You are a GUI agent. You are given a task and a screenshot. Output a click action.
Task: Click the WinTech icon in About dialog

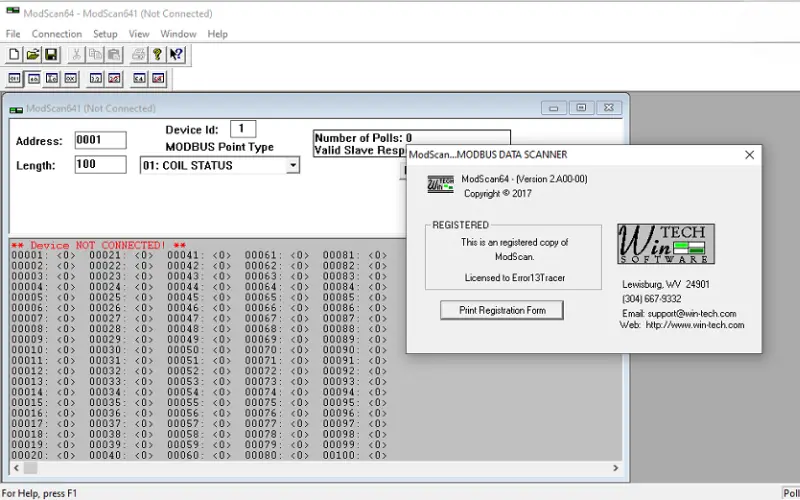pyautogui.click(x=440, y=184)
